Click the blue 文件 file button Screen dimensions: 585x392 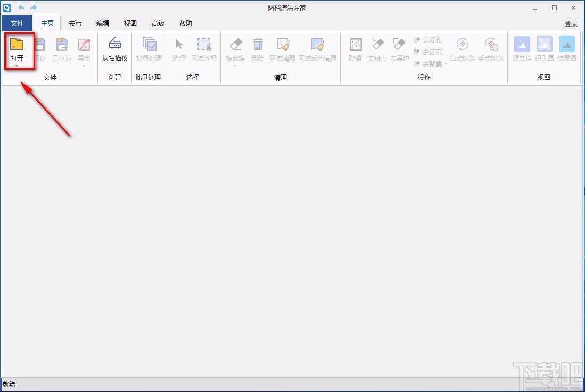[x=17, y=23]
